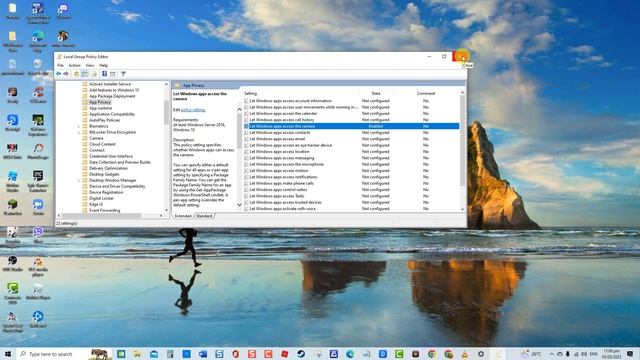Open the Action menu
640x360 pixels.
tap(74, 65)
